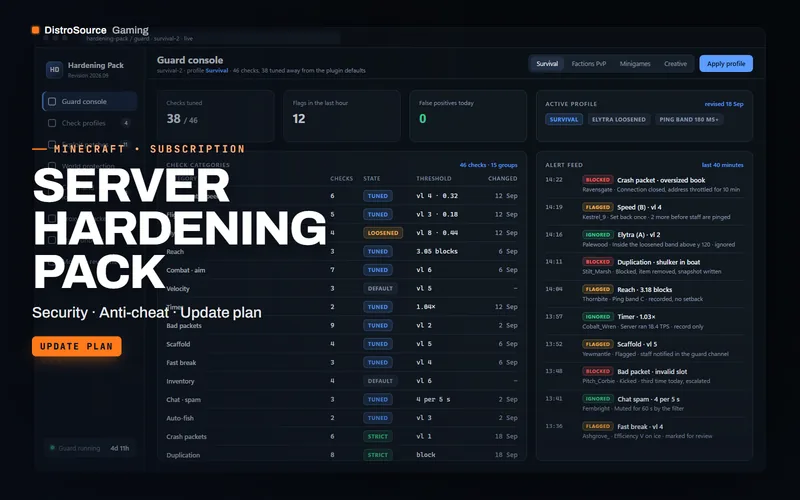The width and height of the screenshot is (800, 500).
Task: Click the TUNED badge in the Reach row
Action: pyautogui.click(x=378, y=252)
